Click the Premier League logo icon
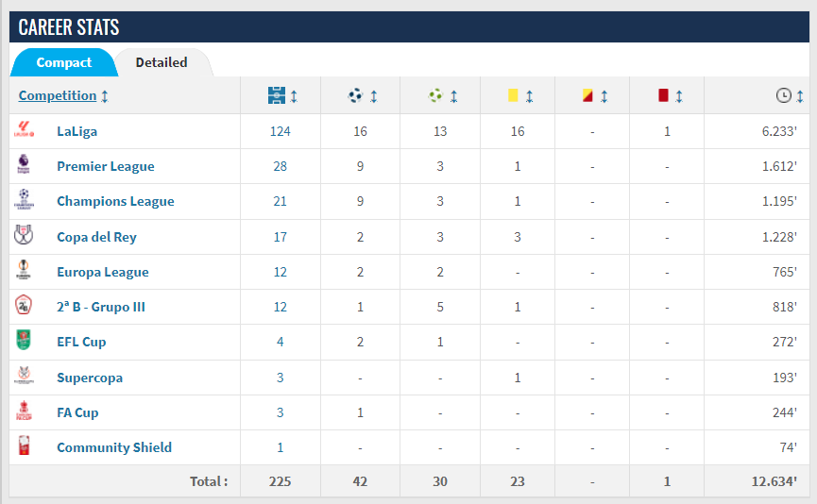The image size is (817, 504). [x=24, y=163]
